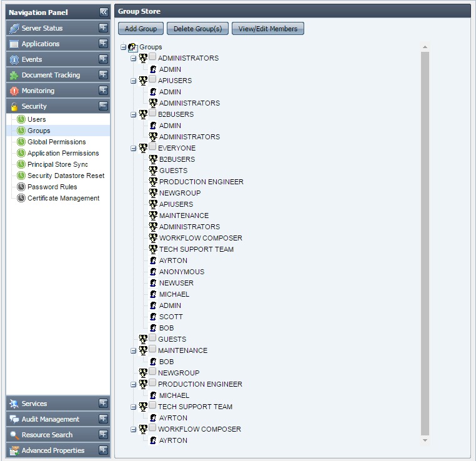Click the View/Edit Members button

click(268, 29)
